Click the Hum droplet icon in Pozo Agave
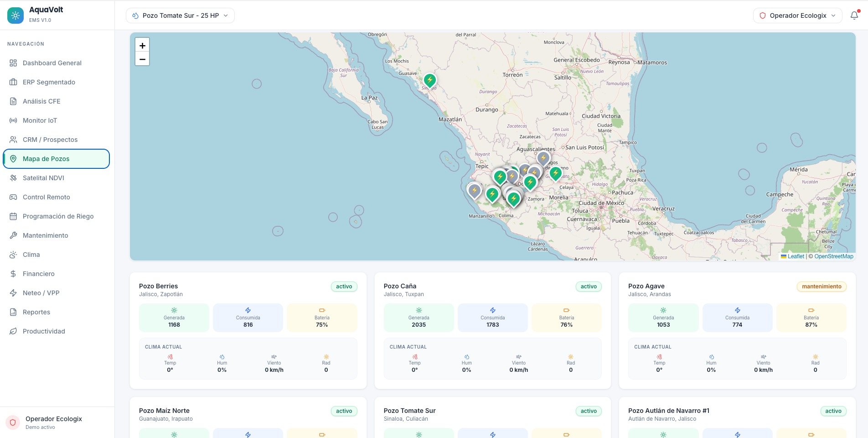 tap(711, 357)
